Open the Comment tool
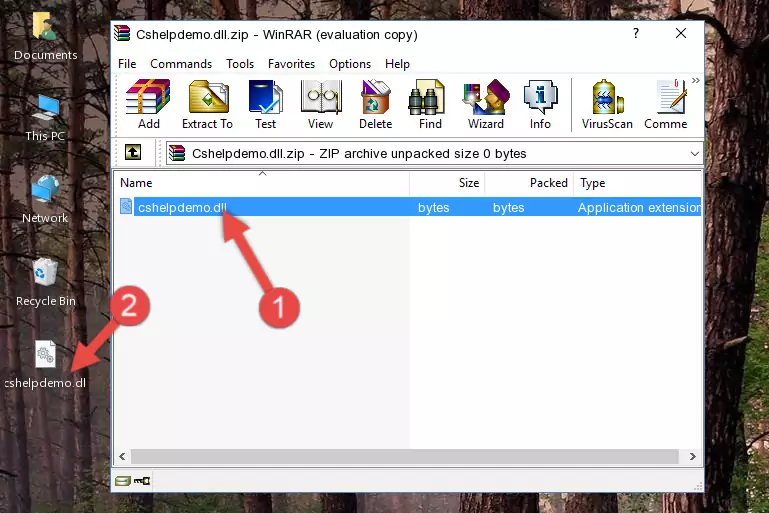This screenshot has height=513, width=769. click(x=666, y=104)
